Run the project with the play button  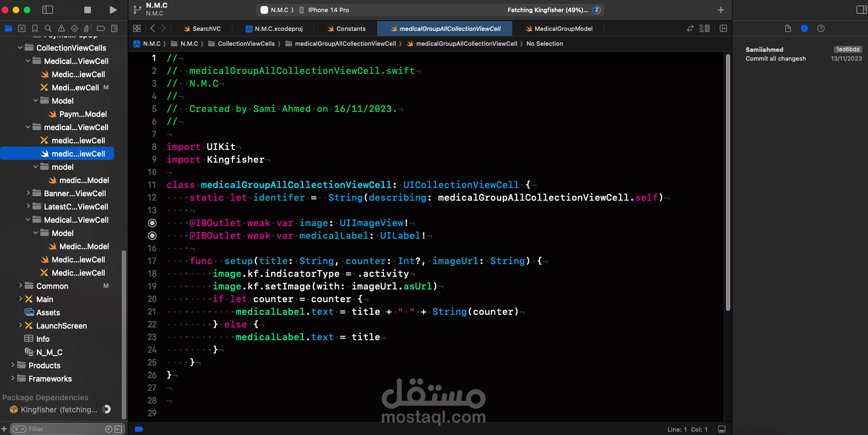pos(113,10)
